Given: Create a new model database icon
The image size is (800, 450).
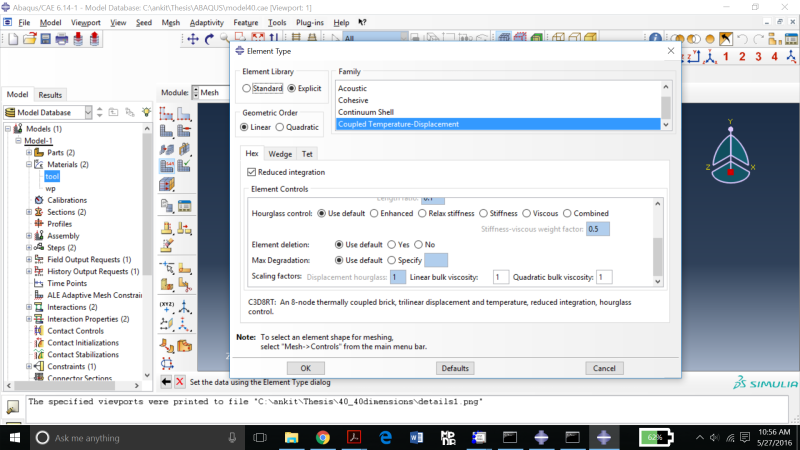Looking at the screenshot, I should click(13, 39).
